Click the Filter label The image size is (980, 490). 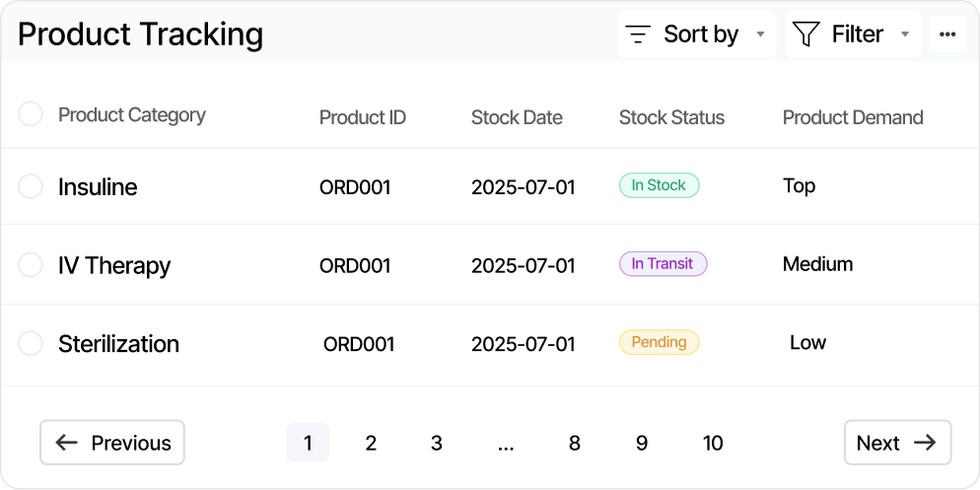[858, 34]
